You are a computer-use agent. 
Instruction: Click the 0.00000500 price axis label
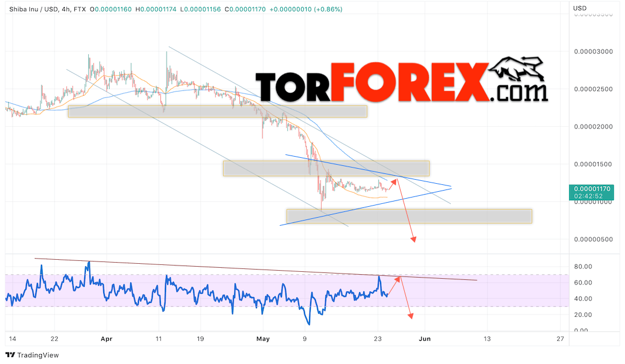593,240
